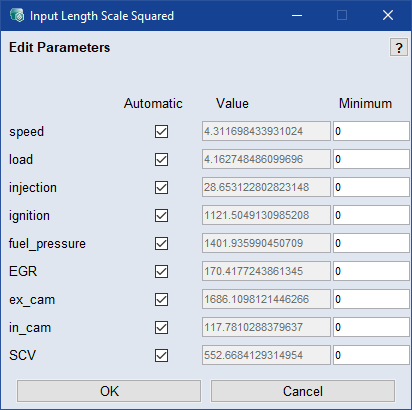Image resolution: width=412 pixels, height=410 pixels.
Task: Click the Cancel button
Action: [x=303, y=391]
